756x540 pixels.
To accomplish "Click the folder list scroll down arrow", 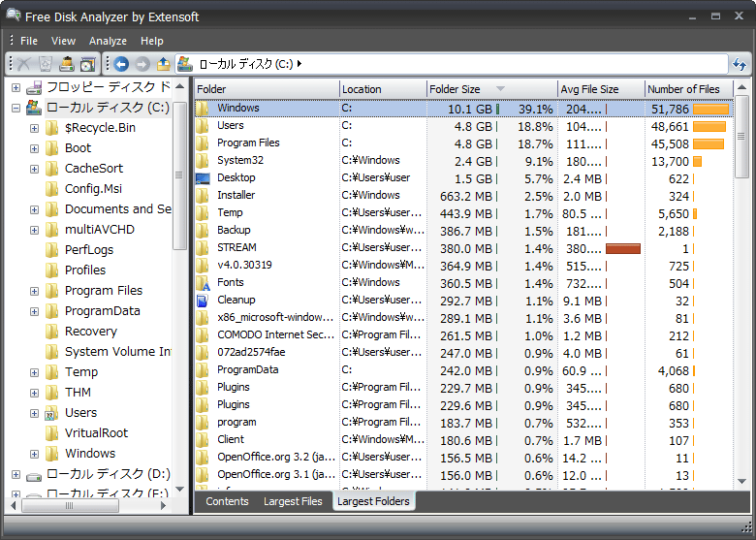I will pos(742,481).
